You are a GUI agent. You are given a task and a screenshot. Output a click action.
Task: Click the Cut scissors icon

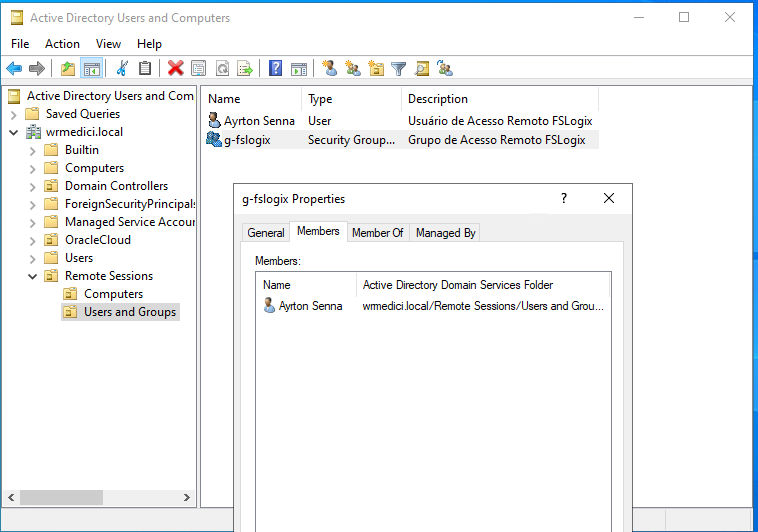click(x=122, y=69)
